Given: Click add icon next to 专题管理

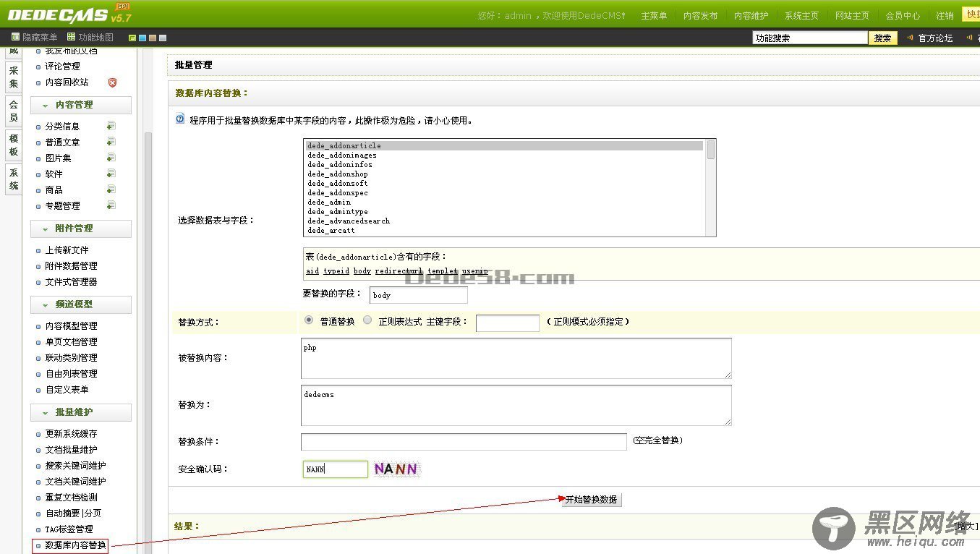Looking at the screenshot, I should 111,205.
